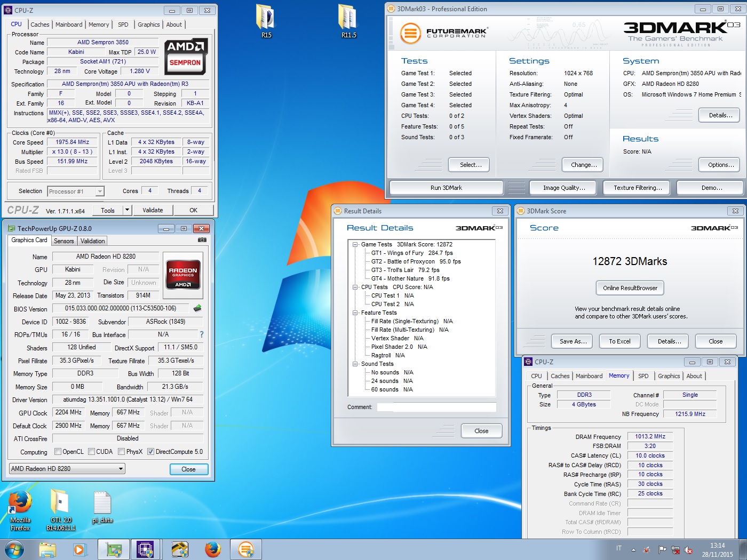747x560 pixels.
Task: Click Image Quality... button
Action: 564,188
